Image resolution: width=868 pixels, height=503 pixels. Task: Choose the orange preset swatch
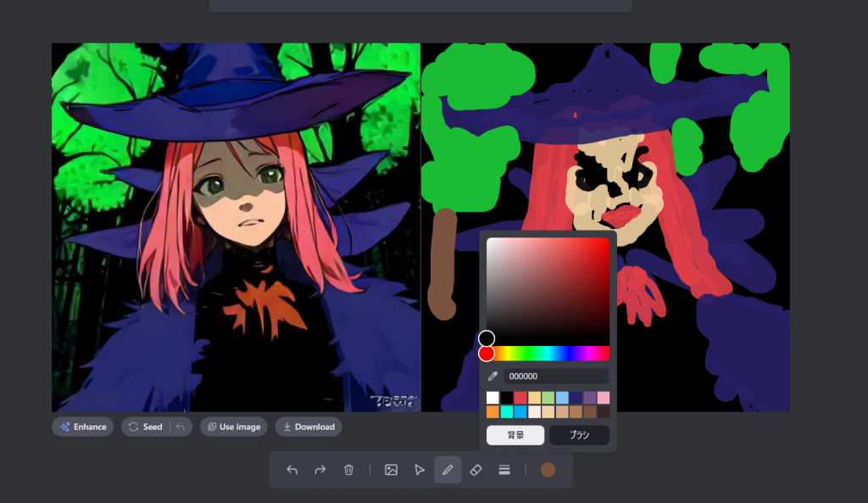click(492, 411)
